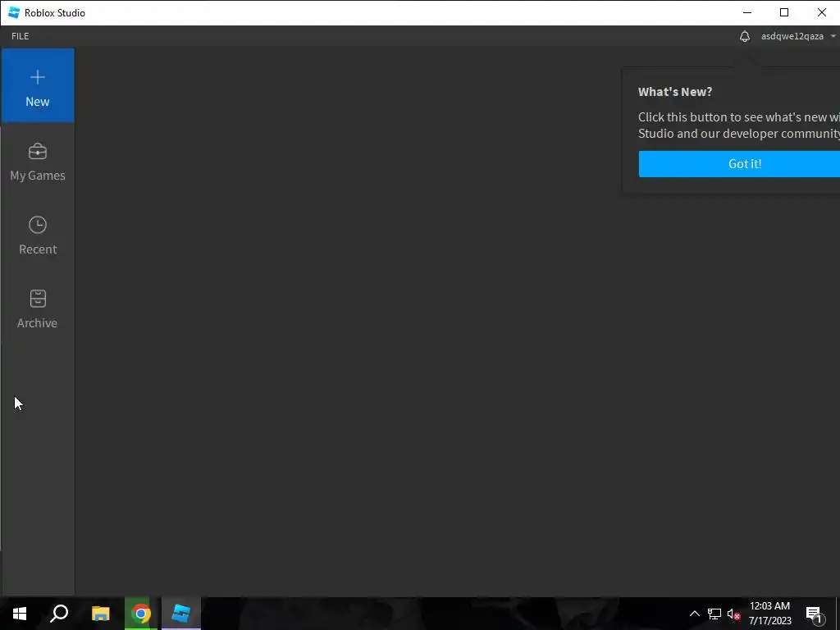The image size is (840, 630).
Task: Open Windows taskbar search
Action: pyautogui.click(x=59, y=614)
